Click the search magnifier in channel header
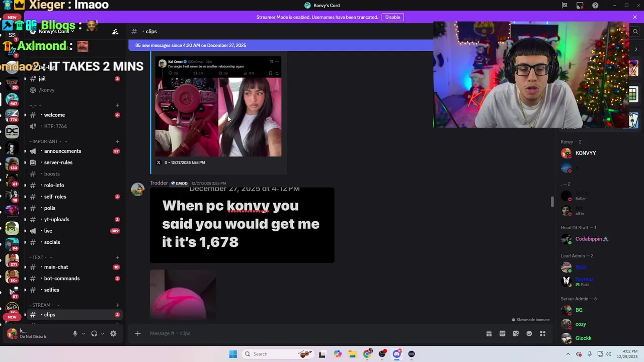Screen dimensions: 644x362 635,31
